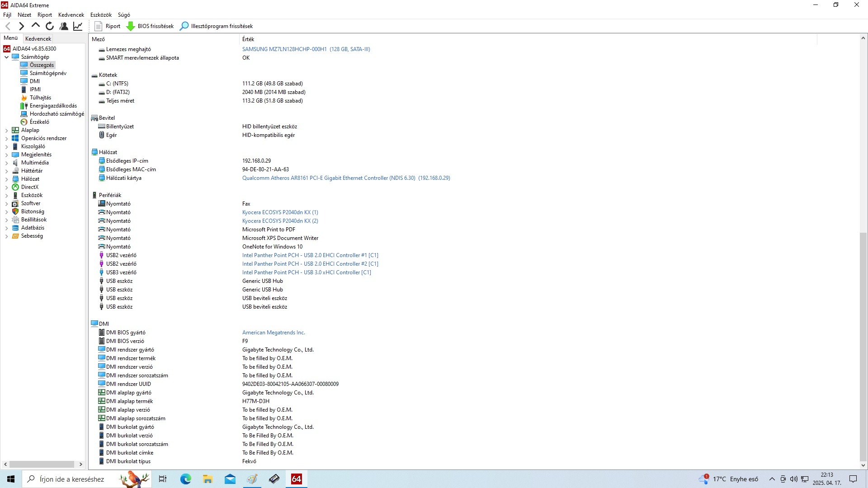Expand the Multimédia tree node
This screenshot has width=868, height=488.
click(6, 163)
